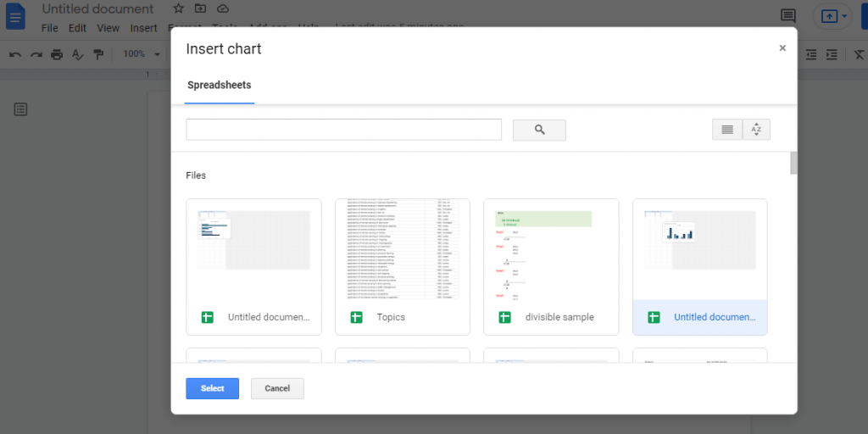Clear formatting in the toolbar

tap(859, 54)
